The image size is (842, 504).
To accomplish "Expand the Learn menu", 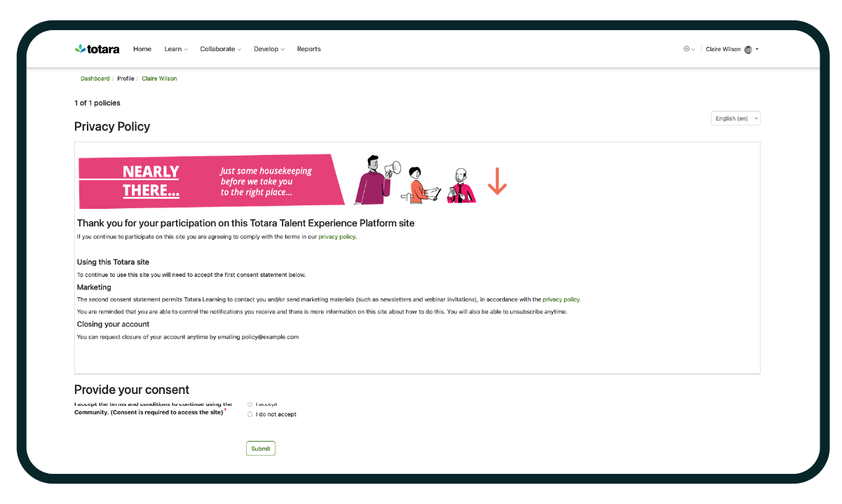I will 176,49.
